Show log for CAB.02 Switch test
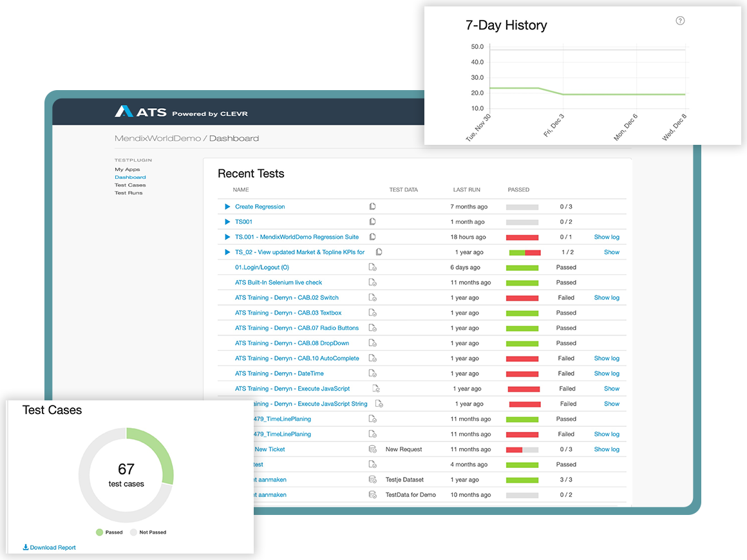Viewport: 747px width, 560px height. pos(607,297)
